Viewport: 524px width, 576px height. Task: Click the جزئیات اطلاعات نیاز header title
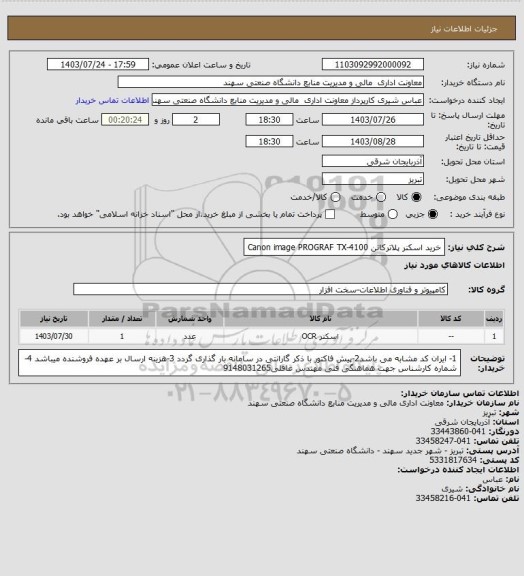tap(464, 29)
